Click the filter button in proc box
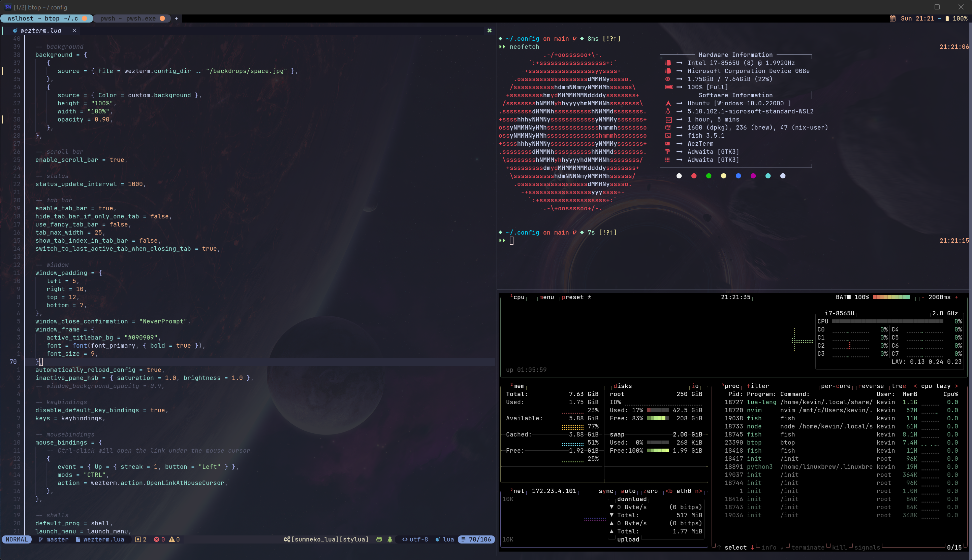Screen dimensions: 972x560 (x=758, y=386)
